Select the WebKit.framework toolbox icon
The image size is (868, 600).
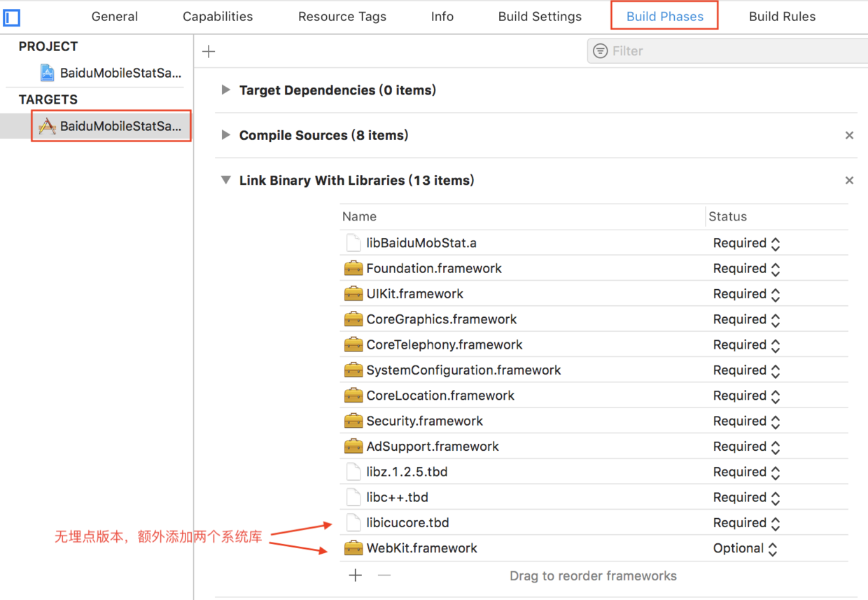[353, 548]
